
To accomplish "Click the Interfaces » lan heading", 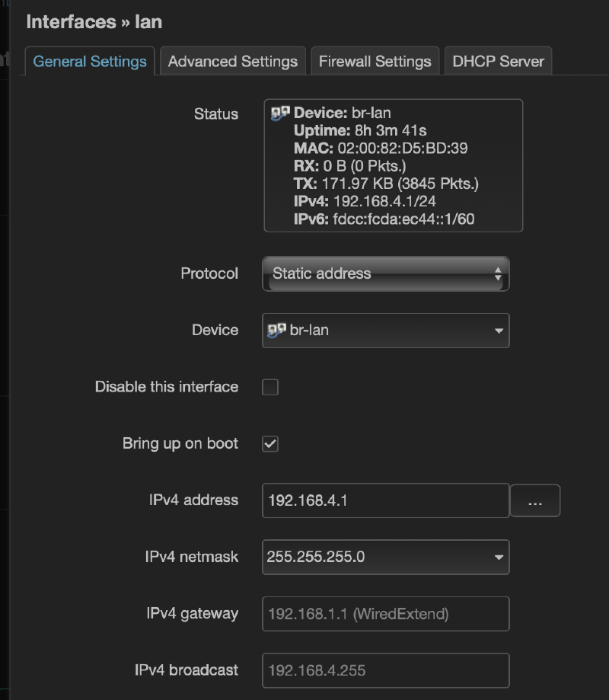I will point(94,22).
